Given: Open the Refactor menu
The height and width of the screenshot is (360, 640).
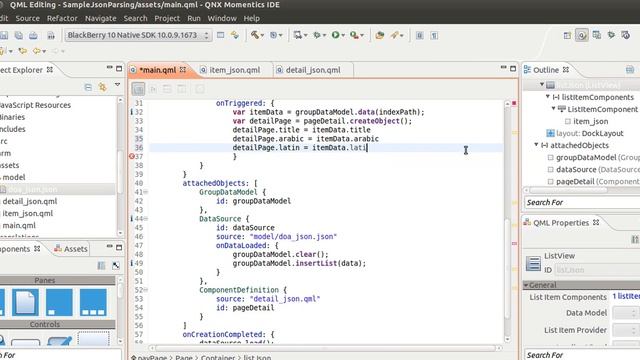Looking at the screenshot, I should click(x=62, y=18).
